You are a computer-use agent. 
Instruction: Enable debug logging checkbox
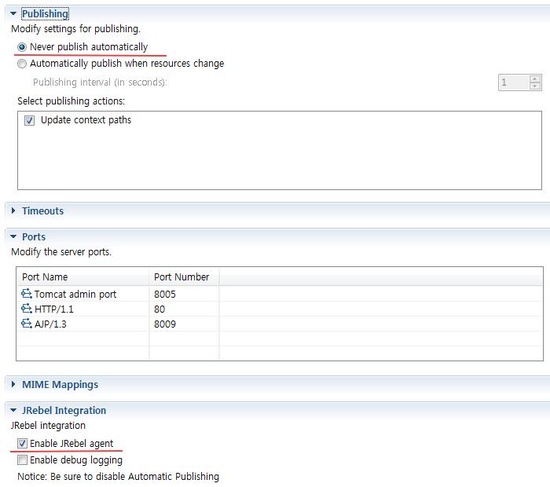22,460
